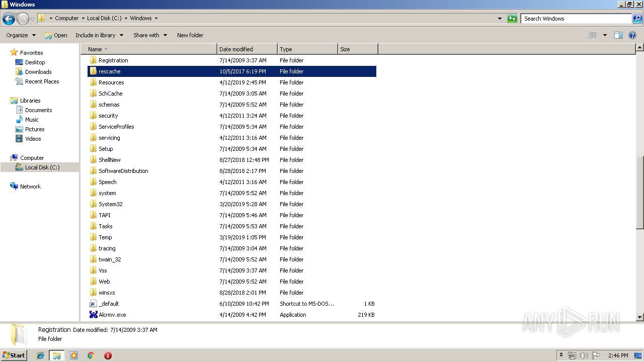Sort by the Type column header
Image resolution: width=644 pixels, height=362 pixels.
pyautogui.click(x=307, y=49)
